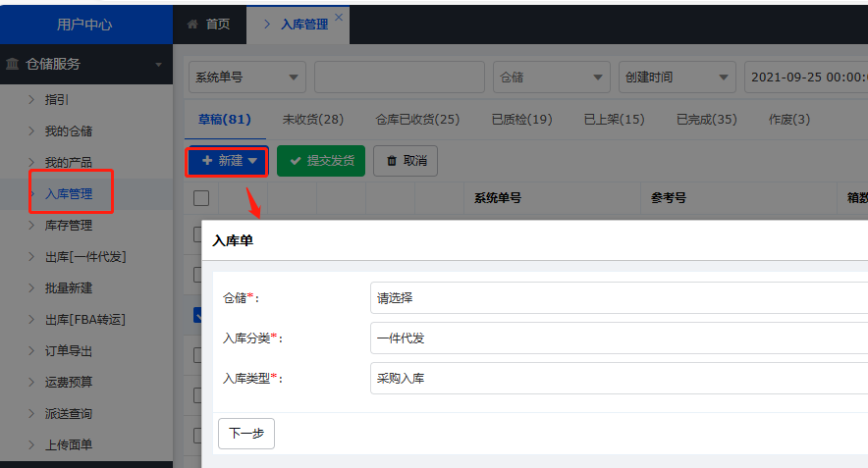The height and width of the screenshot is (468, 868).
Task: Click the start date field 2021-09-25
Action: click(806, 77)
